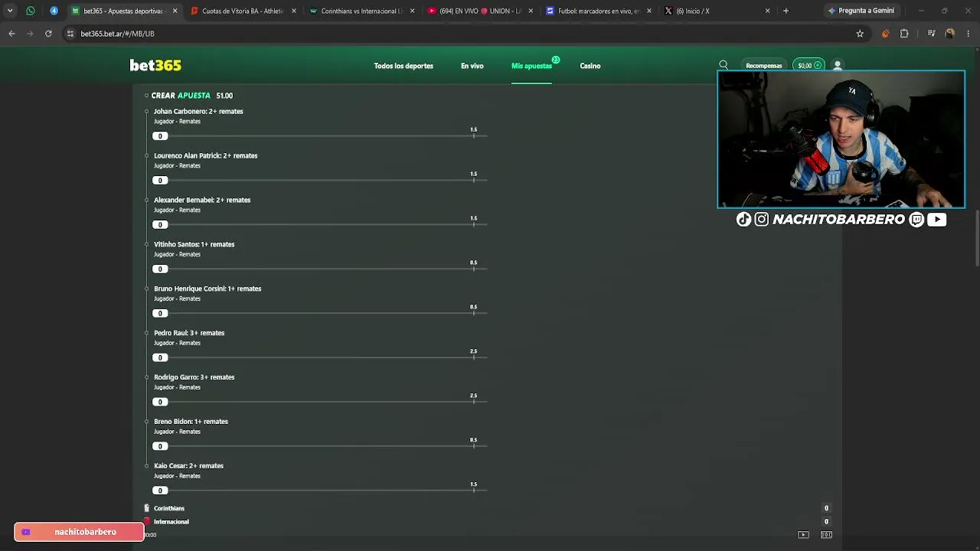Image resolution: width=980 pixels, height=551 pixels.
Task: Click the Internacional shirt icon
Action: click(147, 522)
